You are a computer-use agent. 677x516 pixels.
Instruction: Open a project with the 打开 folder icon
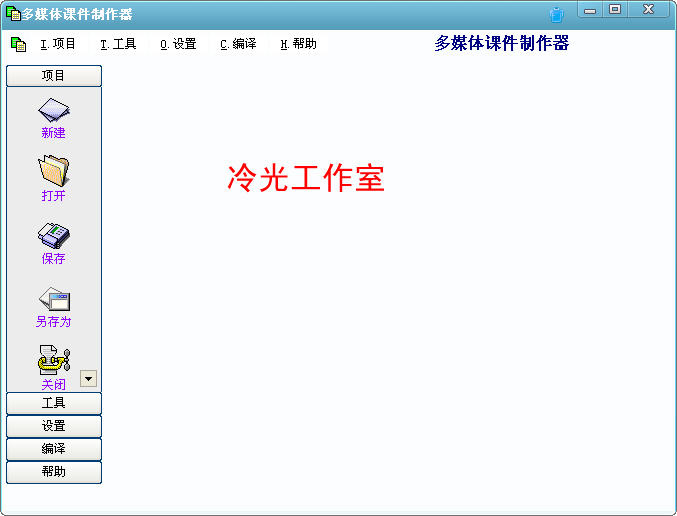[54, 171]
